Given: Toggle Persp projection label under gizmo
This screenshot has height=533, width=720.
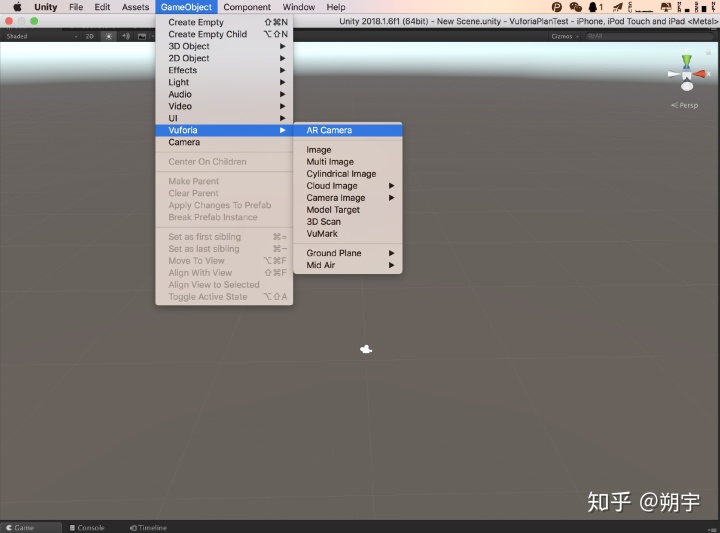Looking at the screenshot, I should [x=685, y=105].
